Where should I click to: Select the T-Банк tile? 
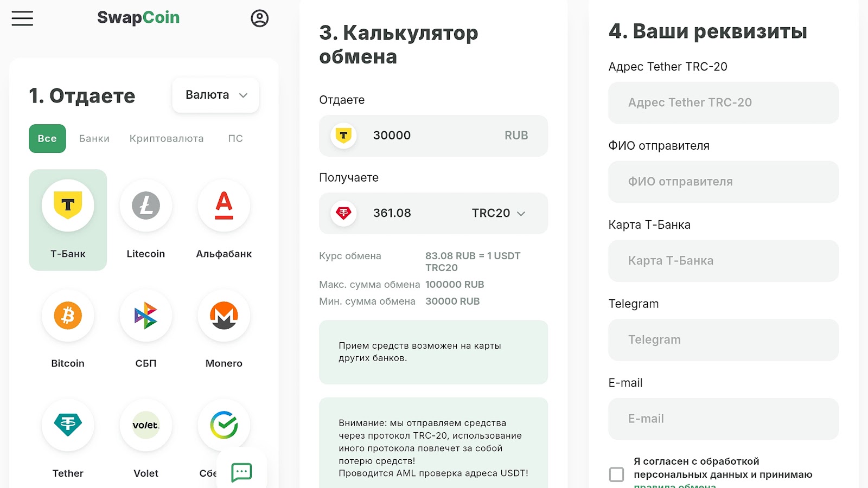pos(67,220)
